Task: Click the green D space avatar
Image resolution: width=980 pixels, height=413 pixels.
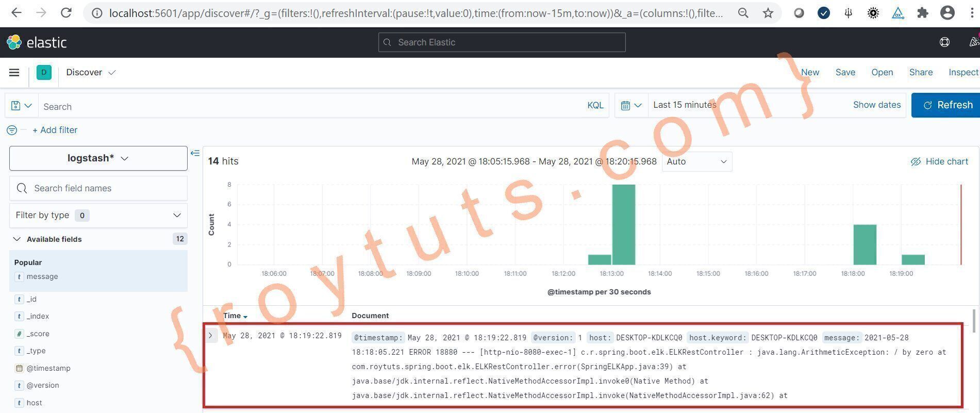Action: click(x=44, y=73)
